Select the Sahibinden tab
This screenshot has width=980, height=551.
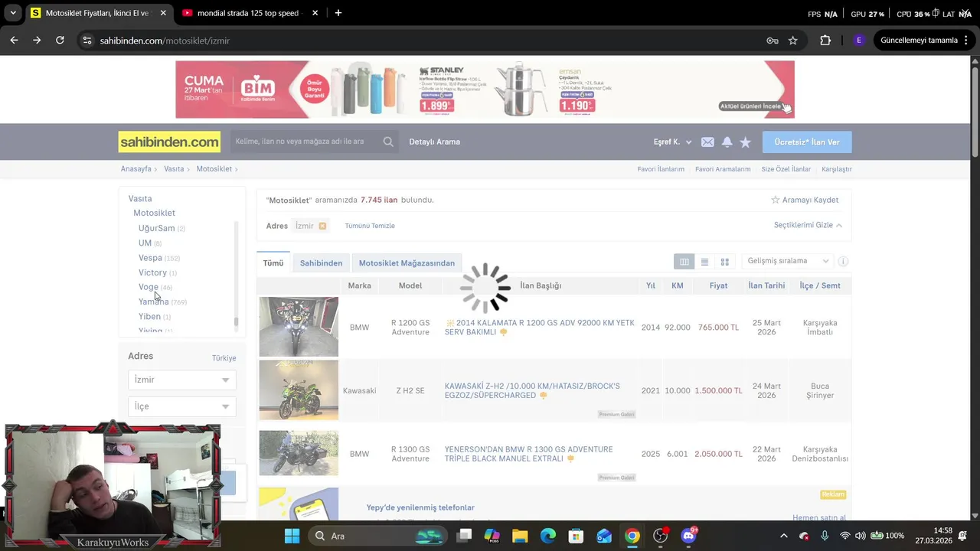321,262
